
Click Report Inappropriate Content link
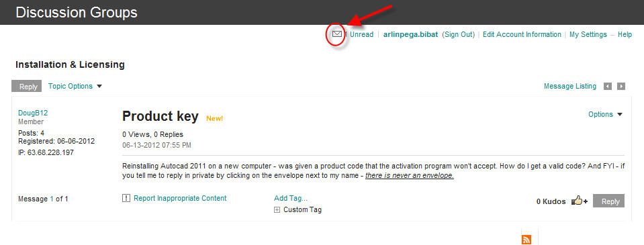[180, 198]
